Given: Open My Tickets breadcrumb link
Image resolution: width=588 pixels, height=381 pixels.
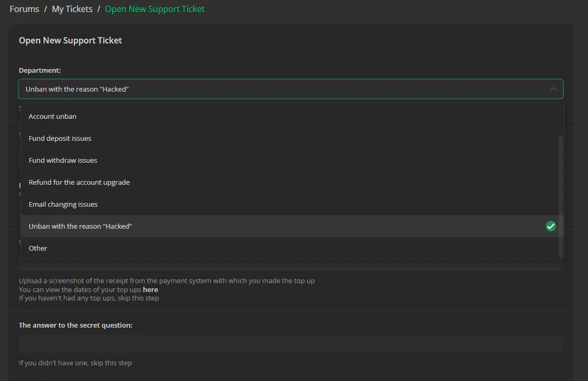Looking at the screenshot, I should (72, 9).
